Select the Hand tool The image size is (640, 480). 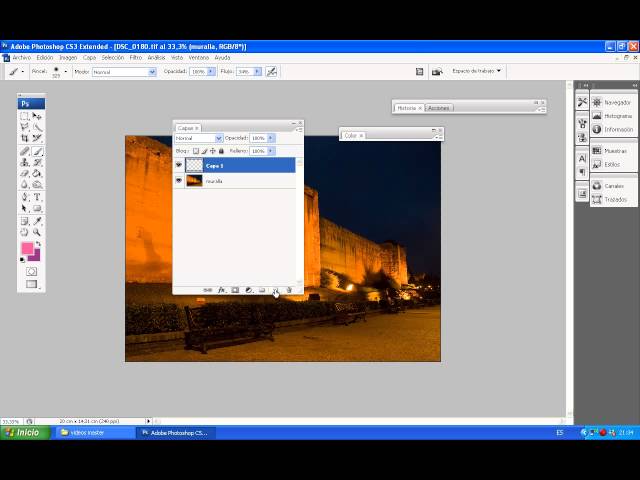tap(24, 232)
